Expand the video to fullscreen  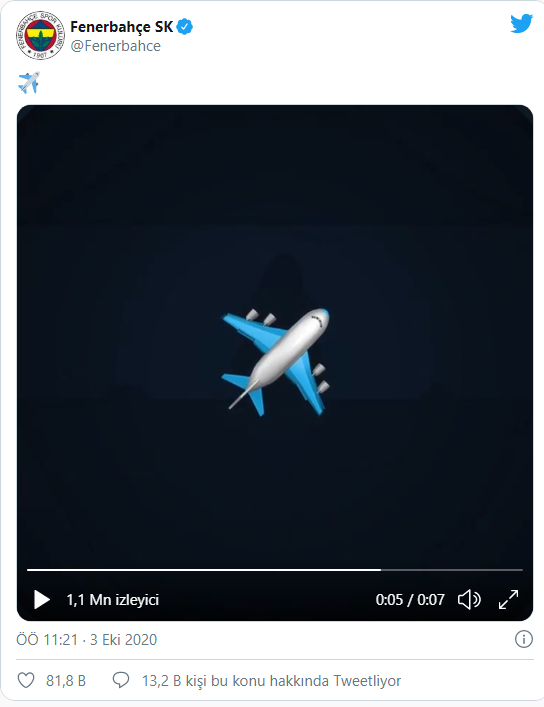(x=508, y=600)
